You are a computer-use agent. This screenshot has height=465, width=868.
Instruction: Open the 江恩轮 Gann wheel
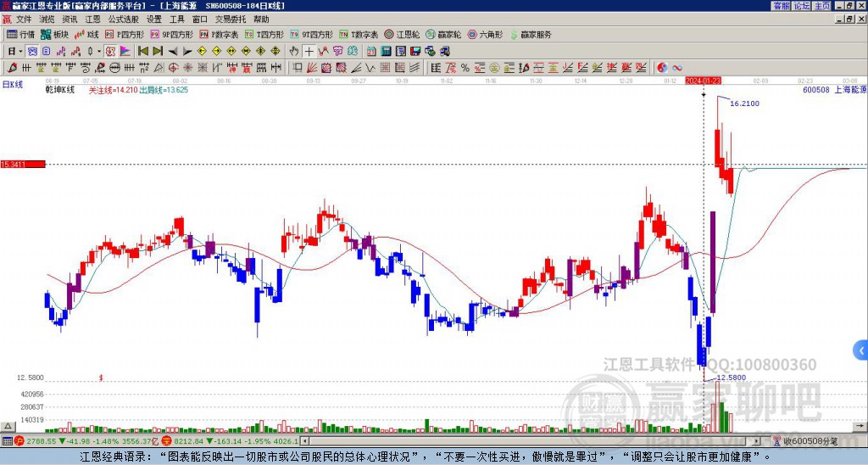[402, 34]
